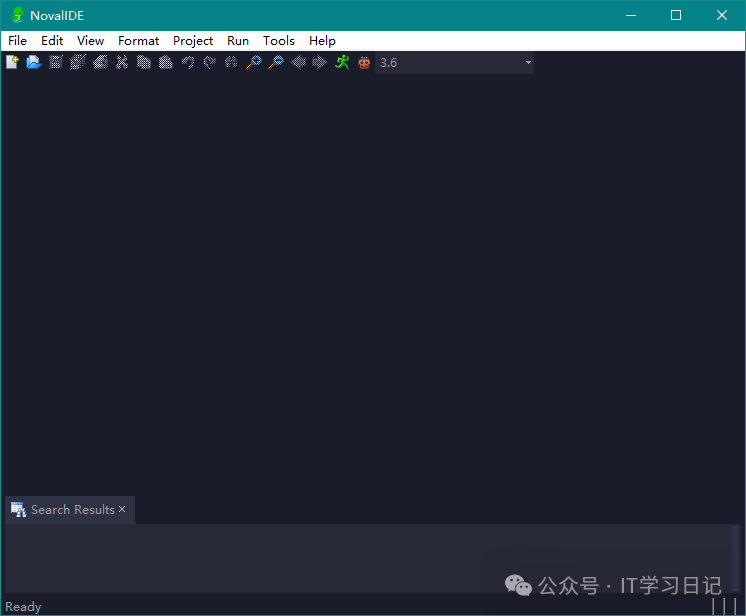The width and height of the screenshot is (746, 616).
Task: Click the Save All toolbar icon
Action: pyautogui.click(x=78, y=62)
